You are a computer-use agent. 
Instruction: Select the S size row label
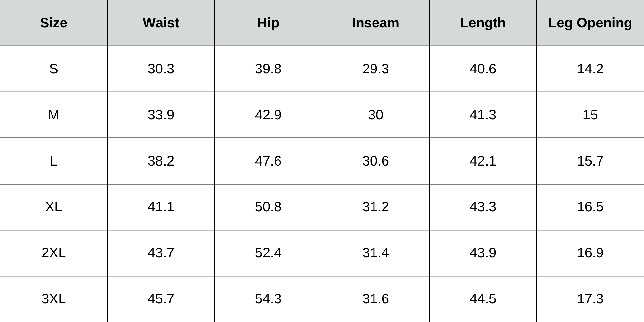(53, 69)
